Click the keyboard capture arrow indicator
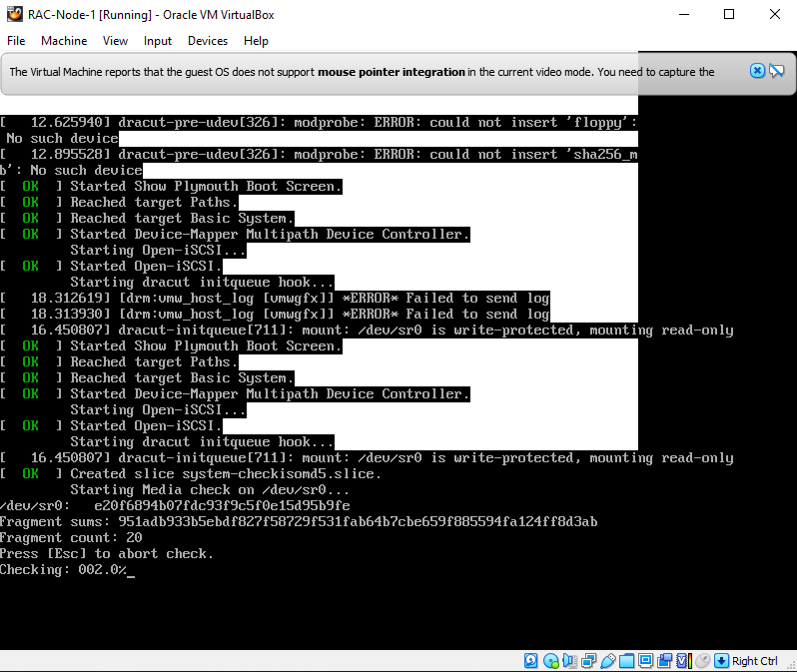Image resolution: width=797 pixels, height=672 pixels. coord(722,661)
